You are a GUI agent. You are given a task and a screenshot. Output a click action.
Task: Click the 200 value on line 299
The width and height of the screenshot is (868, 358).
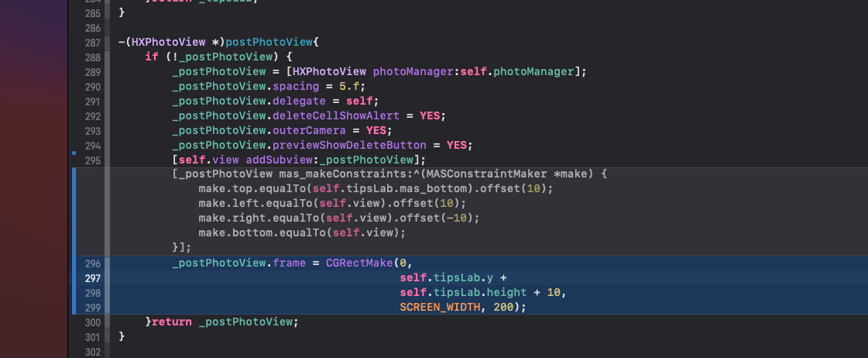(503, 308)
